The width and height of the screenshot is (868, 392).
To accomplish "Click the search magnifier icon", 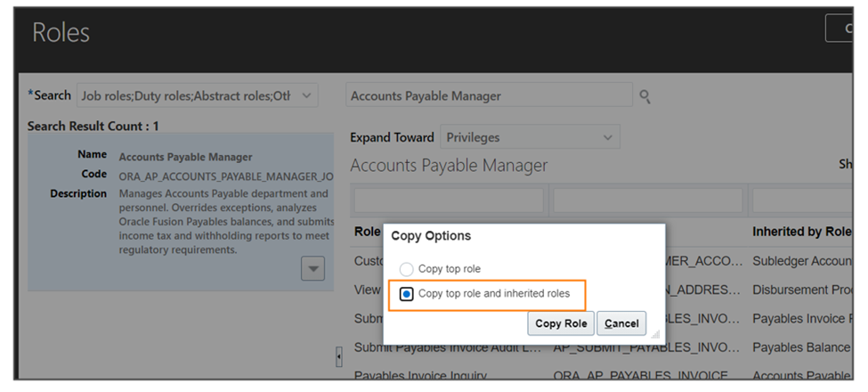I will [645, 97].
